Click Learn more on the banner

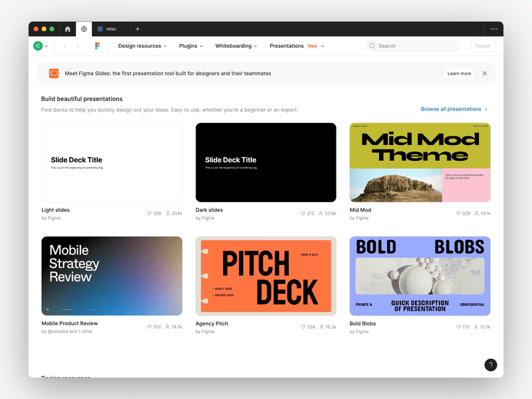point(459,73)
